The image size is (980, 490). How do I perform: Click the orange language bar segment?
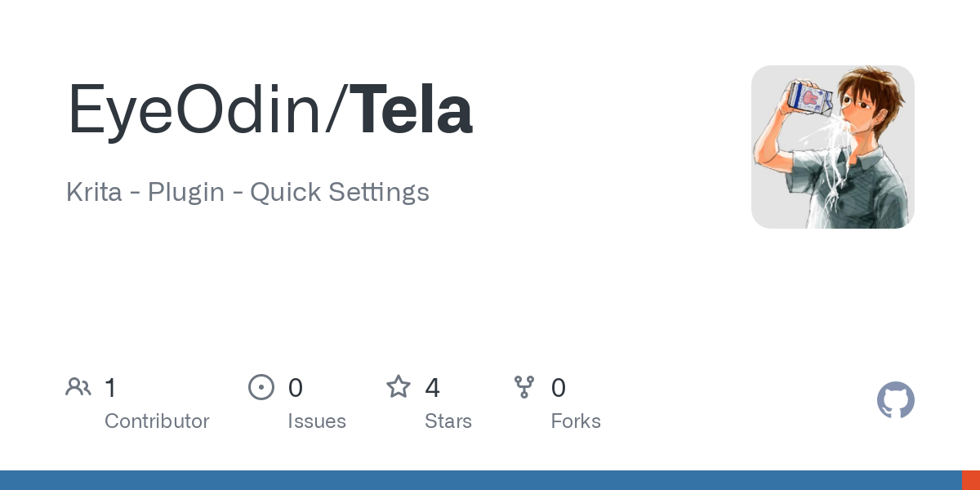coord(970,480)
